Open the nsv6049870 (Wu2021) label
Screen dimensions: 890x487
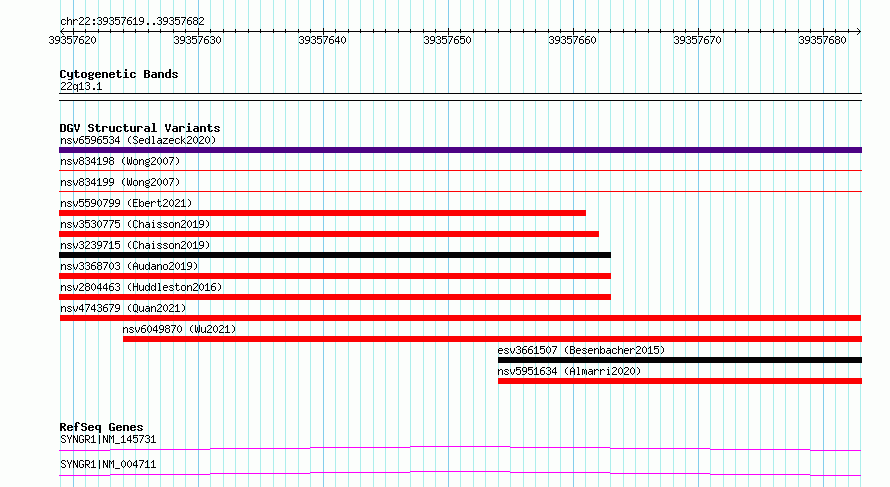coord(179,329)
